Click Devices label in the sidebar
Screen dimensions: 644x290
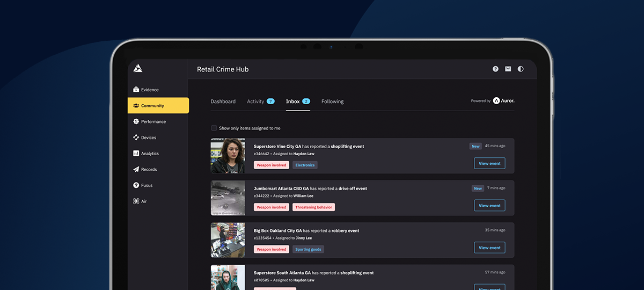tap(149, 137)
